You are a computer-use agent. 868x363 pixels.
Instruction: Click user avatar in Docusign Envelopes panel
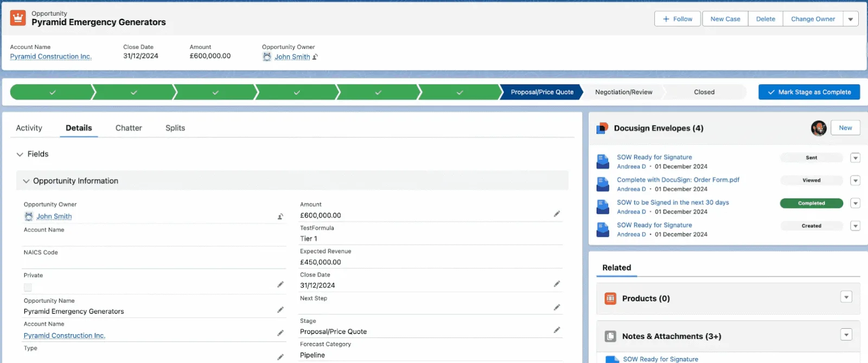[819, 128]
